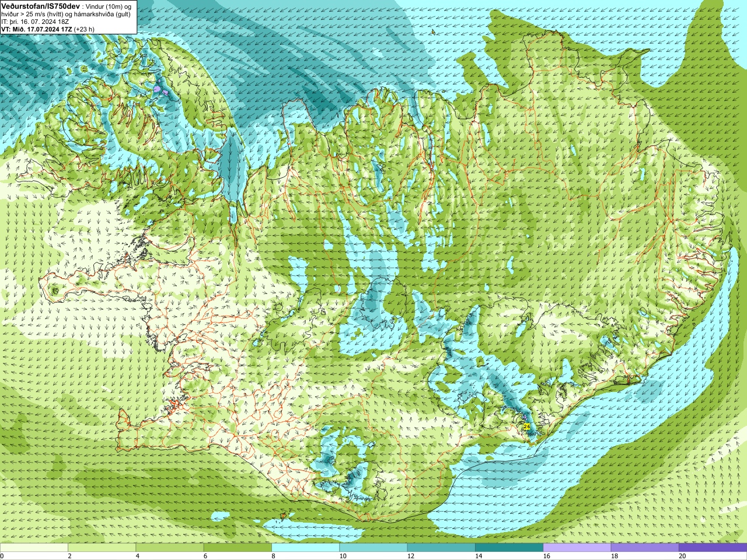The image size is (747, 560).
Task: Click the small island off the south coast
Action: click(x=284, y=515)
